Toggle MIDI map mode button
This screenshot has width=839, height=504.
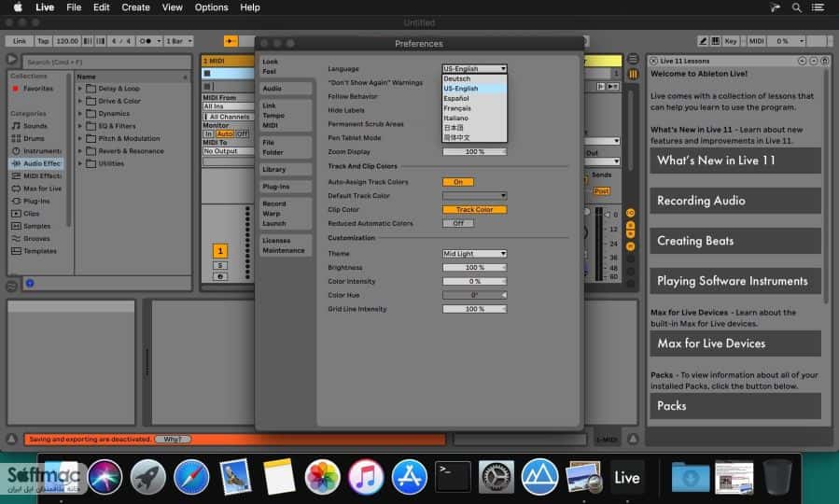756,41
